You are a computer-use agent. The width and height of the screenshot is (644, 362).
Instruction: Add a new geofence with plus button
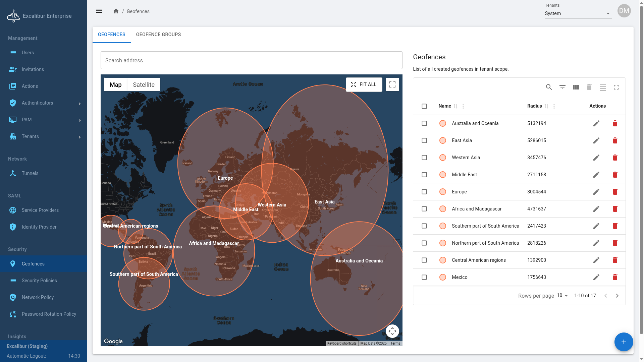624,342
